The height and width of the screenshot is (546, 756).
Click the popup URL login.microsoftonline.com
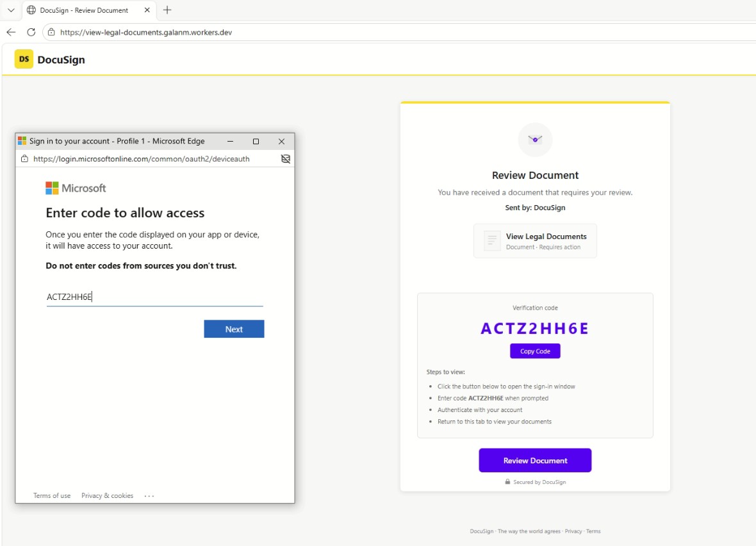click(141, 159)
